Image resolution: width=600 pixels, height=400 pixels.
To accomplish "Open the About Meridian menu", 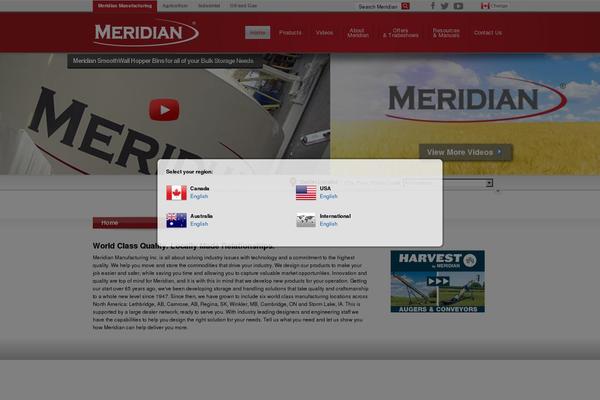I will coord(358,33).
